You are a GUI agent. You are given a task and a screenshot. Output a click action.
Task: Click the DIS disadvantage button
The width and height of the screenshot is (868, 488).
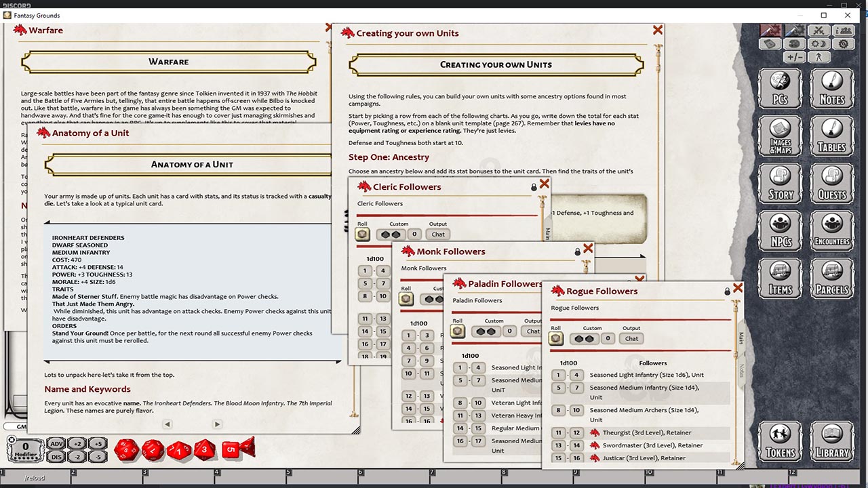click(56, 457)
